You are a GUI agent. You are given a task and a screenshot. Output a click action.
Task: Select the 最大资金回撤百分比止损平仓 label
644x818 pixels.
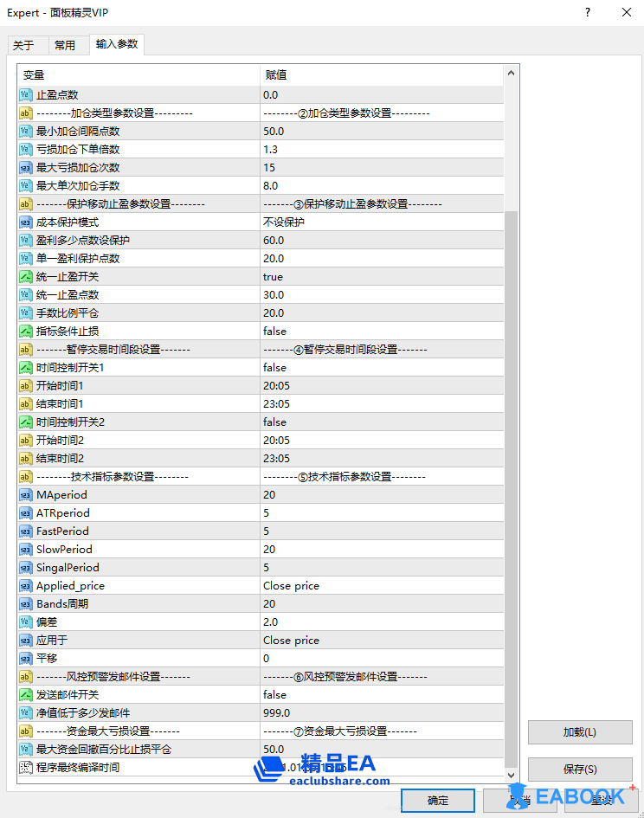tap(103, 750)
